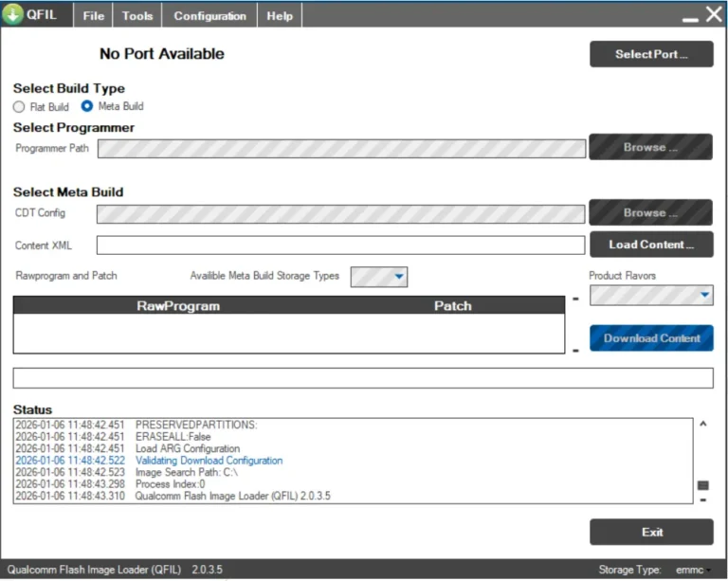Click the minus icon beside the RawProgram header
Image resolution: width=728 pixels, height=581 pixels.
click(x=575, y=300)
